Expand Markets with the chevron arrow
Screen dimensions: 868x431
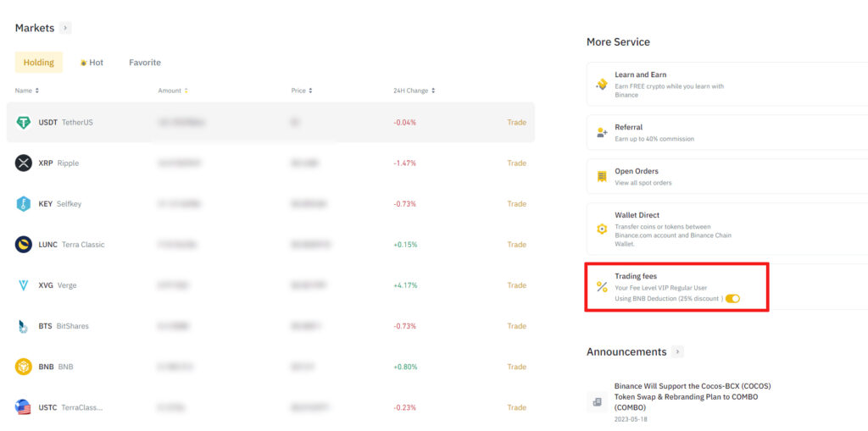[x=65, y=28]
